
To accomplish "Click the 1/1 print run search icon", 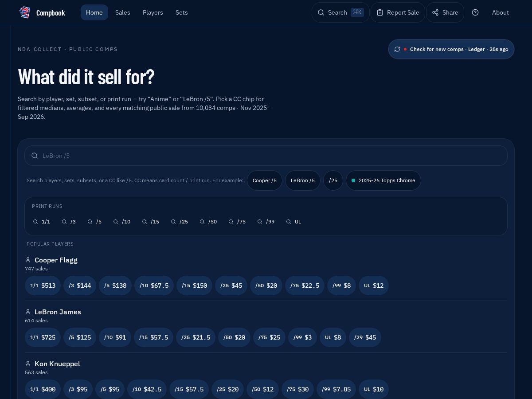I will [x=35, y=222].
